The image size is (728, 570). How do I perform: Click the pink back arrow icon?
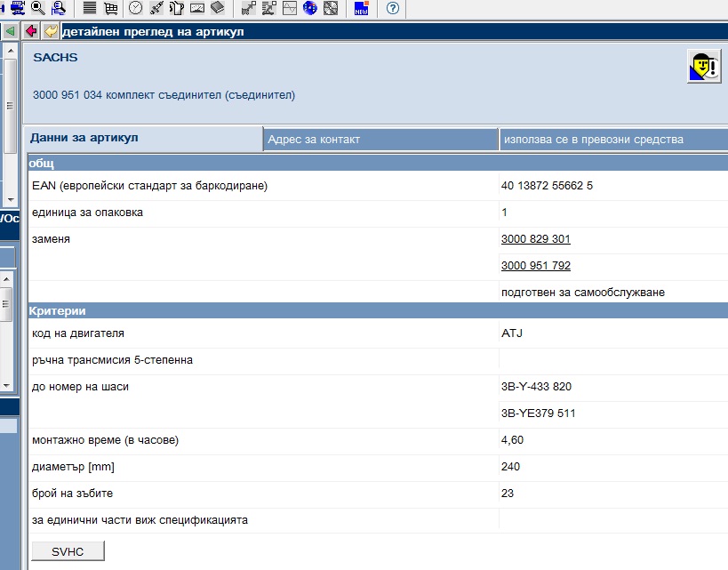(x=32, y=31)
